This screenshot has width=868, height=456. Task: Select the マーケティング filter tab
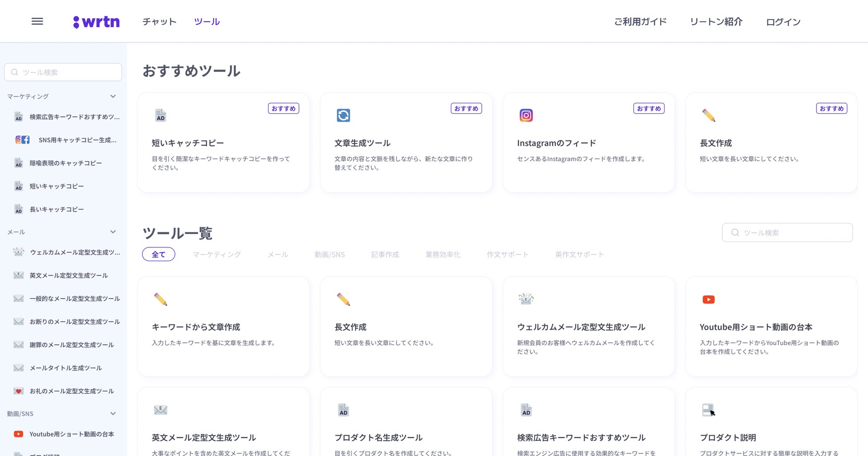tap(217, 254)
